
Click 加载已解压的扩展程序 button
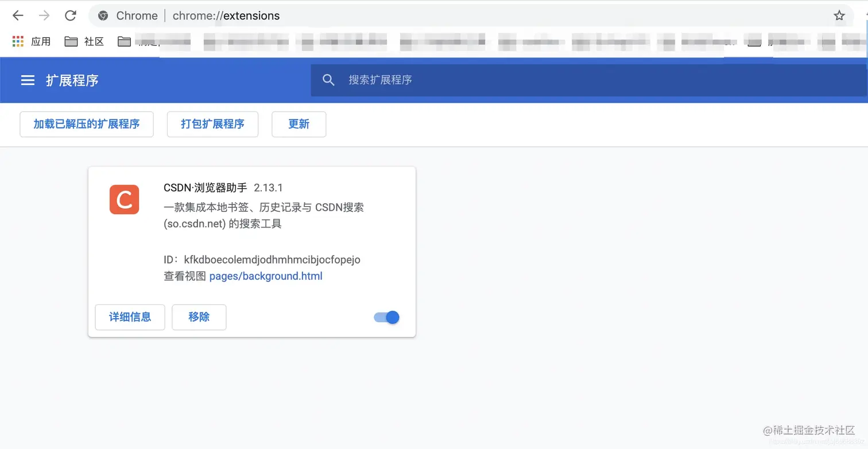click(x=87, y=124)
